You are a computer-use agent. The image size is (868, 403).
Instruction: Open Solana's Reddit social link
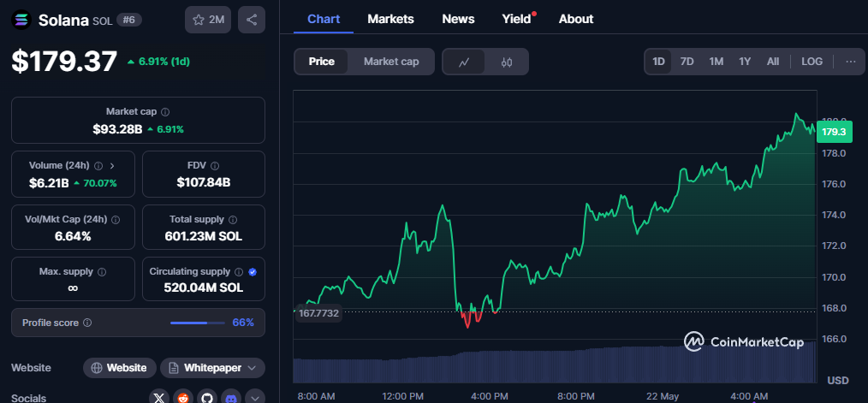[183, 398]
